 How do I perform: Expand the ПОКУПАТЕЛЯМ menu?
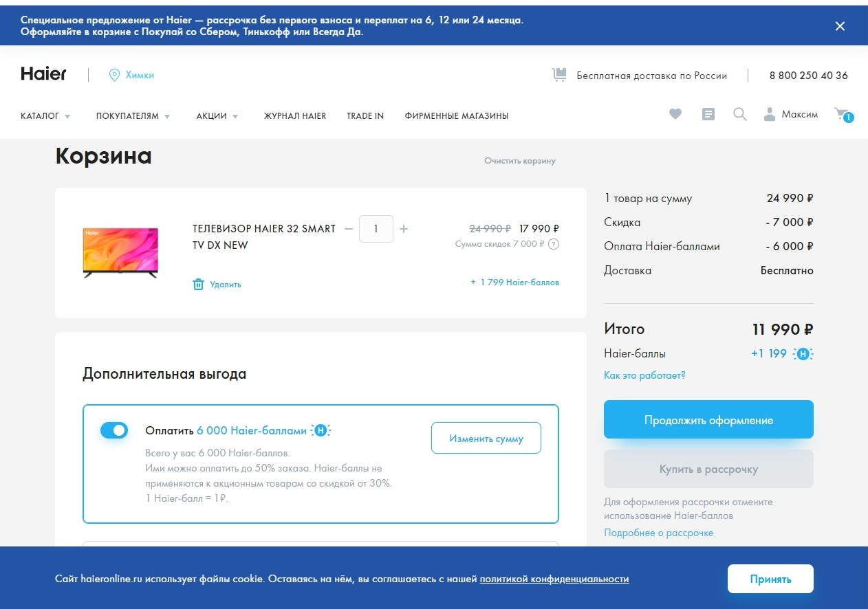click(x=133, y=116)
